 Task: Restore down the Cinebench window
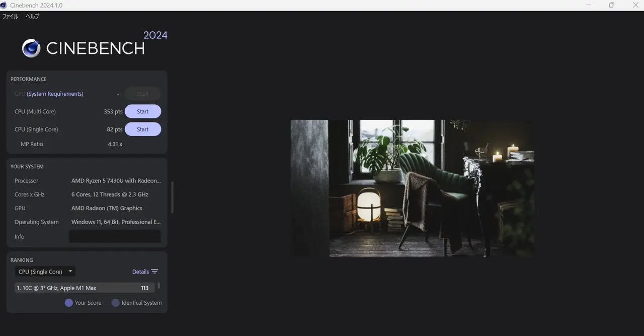(611, 5)
